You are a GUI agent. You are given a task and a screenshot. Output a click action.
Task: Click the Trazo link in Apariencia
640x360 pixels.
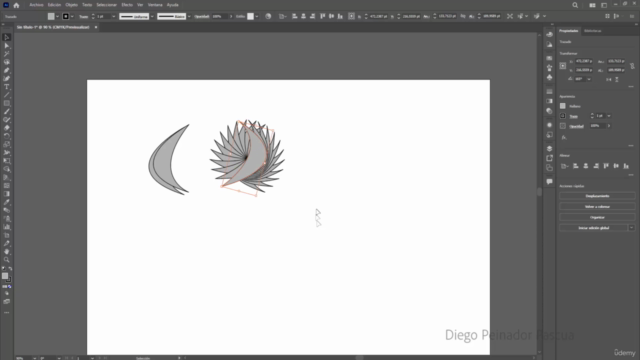(573, 116)
